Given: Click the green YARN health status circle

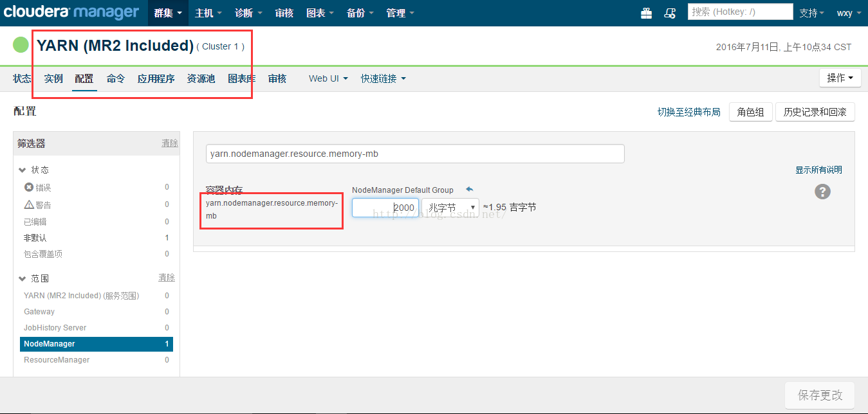Looking at the screenshot, I should (21, 45).
